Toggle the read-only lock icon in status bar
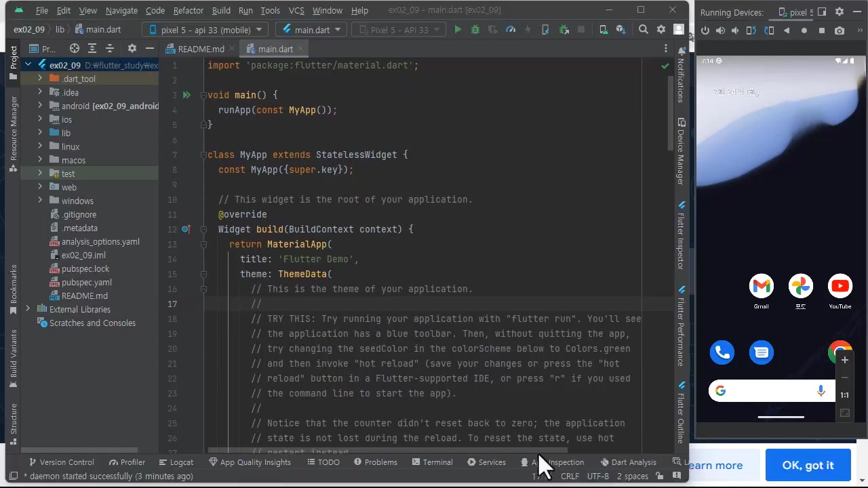The height and width of the screenshot is (488, 868). (659, 476)
